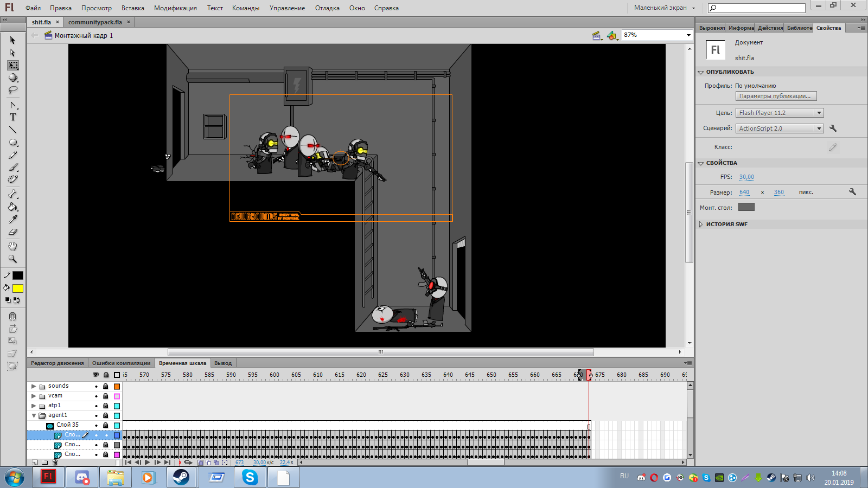Viewport: 868px width, 488px height.
Task: Open the Управление menu
Action: (287, 8)
